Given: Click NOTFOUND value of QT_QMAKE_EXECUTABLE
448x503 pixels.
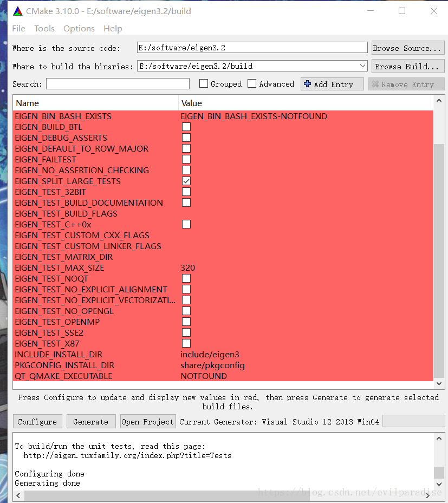Looking at the screenshot, I should pos(204,376).
